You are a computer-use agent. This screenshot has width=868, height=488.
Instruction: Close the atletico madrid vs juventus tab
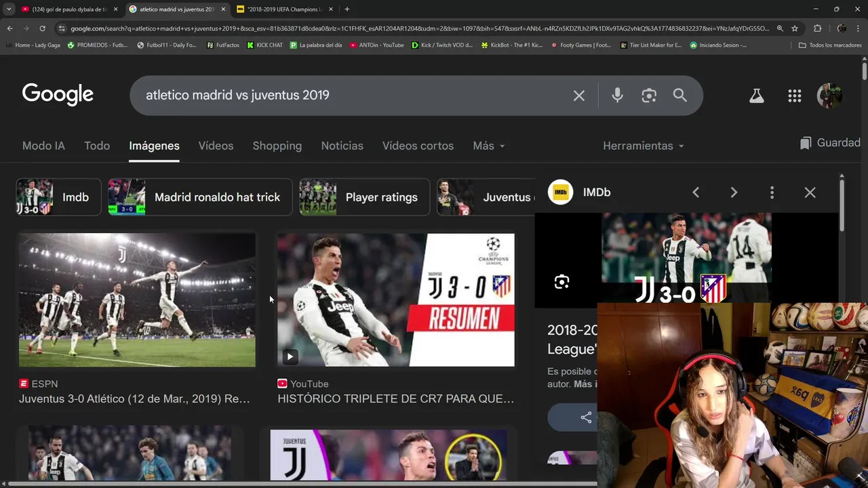pos(223,9)
